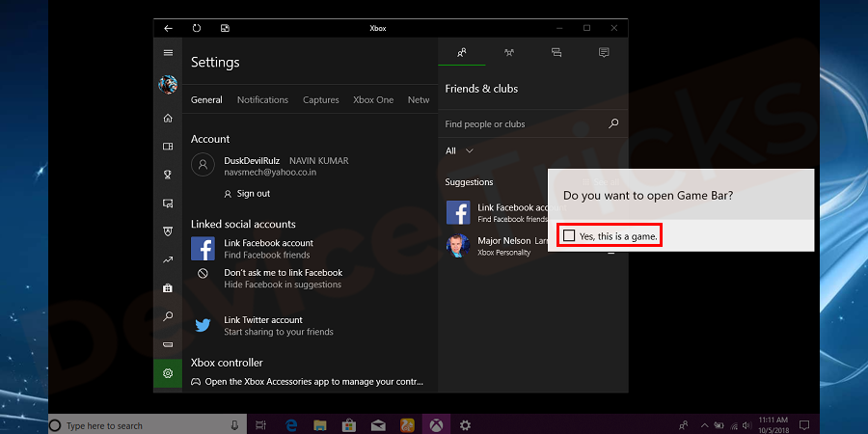The width and height of the screenshot is (868, 434).
Task: Click Link Twitter account
Action: point(263,320)
